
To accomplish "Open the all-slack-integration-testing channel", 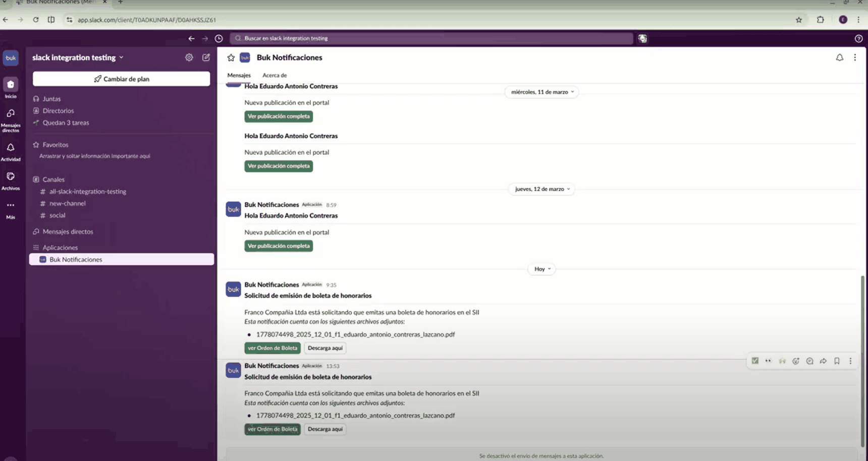I will click(x=88, y=192).
